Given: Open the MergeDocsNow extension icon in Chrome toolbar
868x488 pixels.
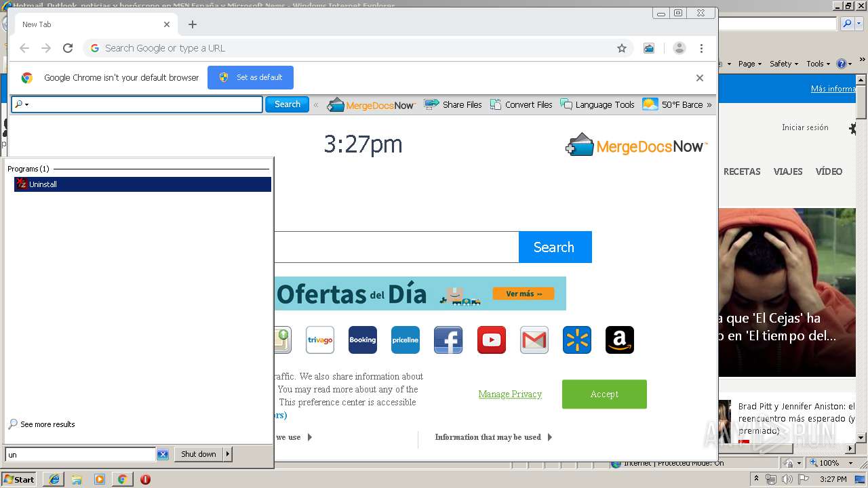Looking at the screenshot, I should 649,48.
